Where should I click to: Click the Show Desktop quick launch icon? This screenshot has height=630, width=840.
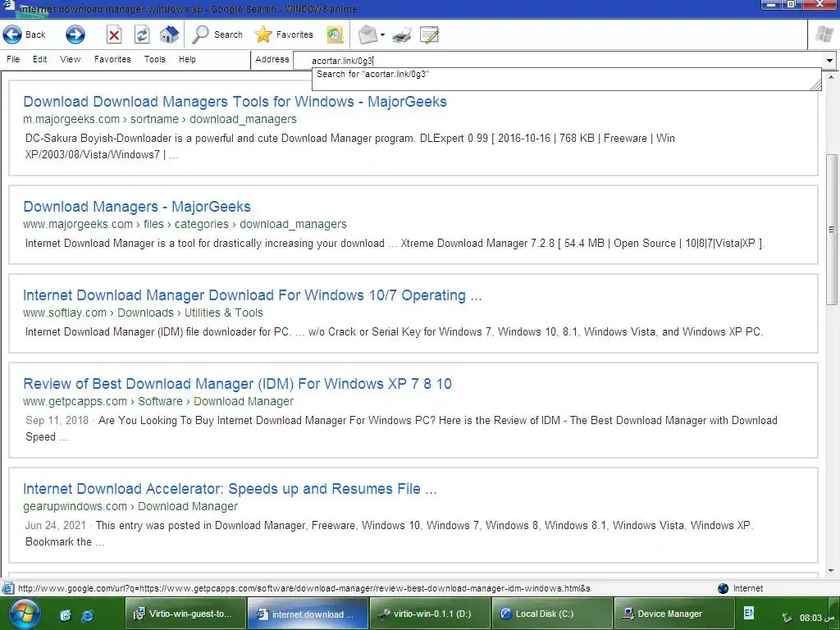(x=66, y=615)
